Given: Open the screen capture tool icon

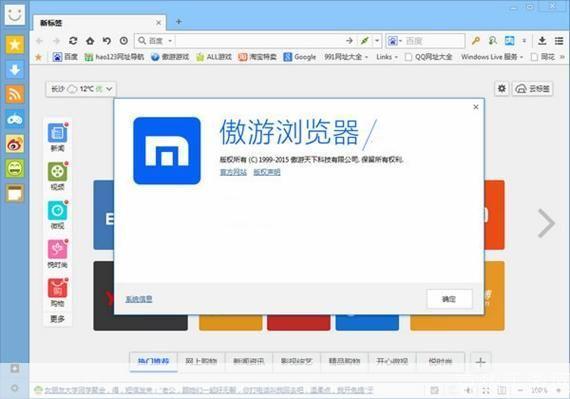Looking at the screenshot, I should tap(510, 41).
